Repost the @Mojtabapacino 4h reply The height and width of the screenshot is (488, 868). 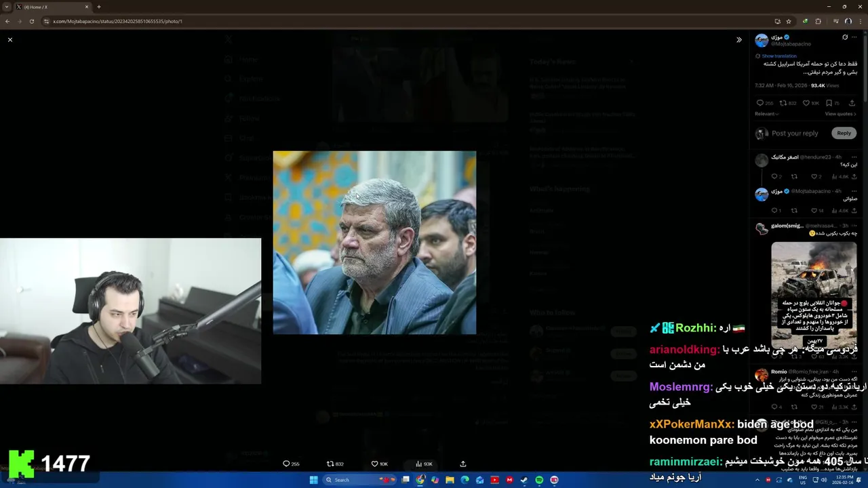coord(794,211)
